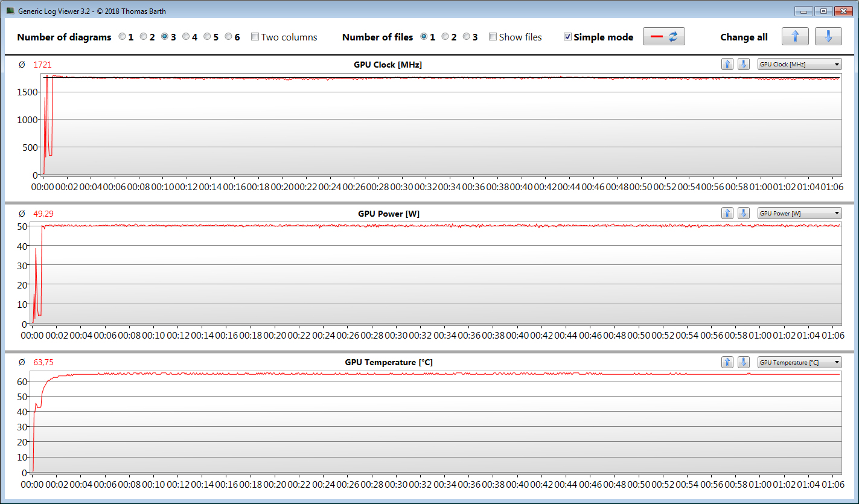
Task: Click the GPU Clock average value 1721
Action: tap(43, 65)
